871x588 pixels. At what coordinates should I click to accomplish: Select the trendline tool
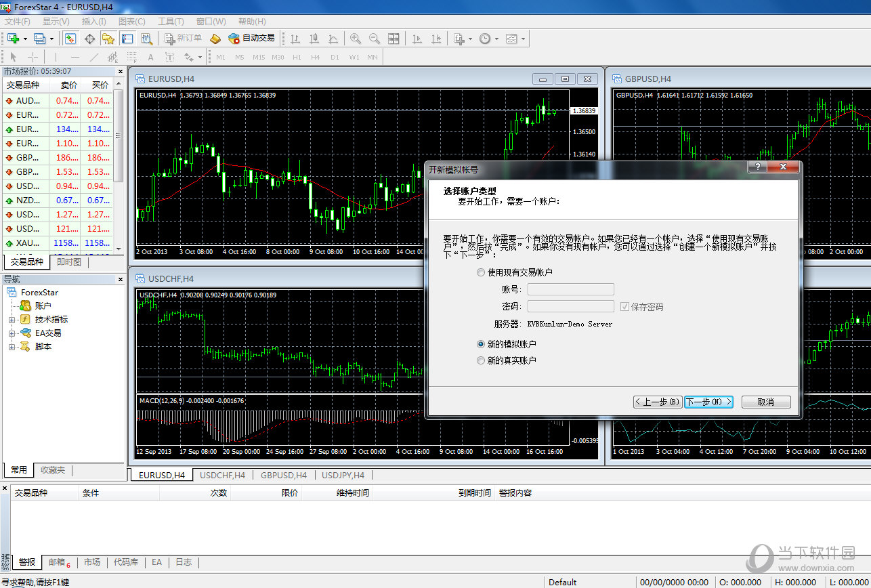[x=93, y=57]
